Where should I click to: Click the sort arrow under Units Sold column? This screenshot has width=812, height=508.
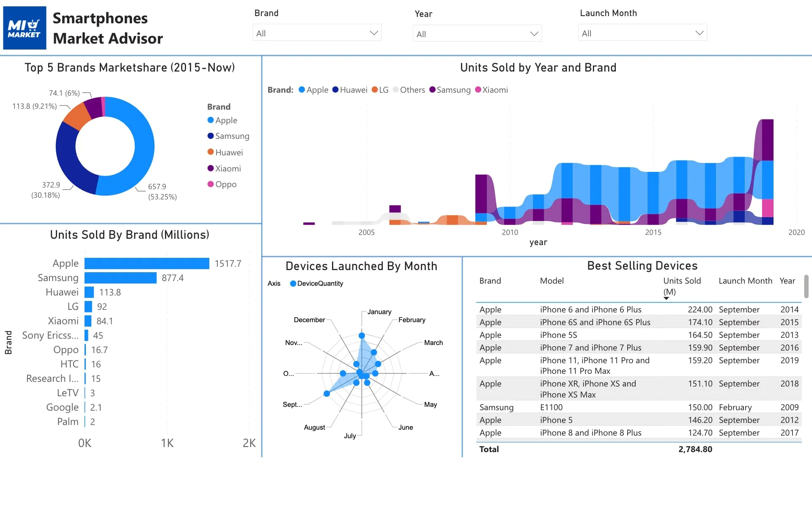pos(666,298)
